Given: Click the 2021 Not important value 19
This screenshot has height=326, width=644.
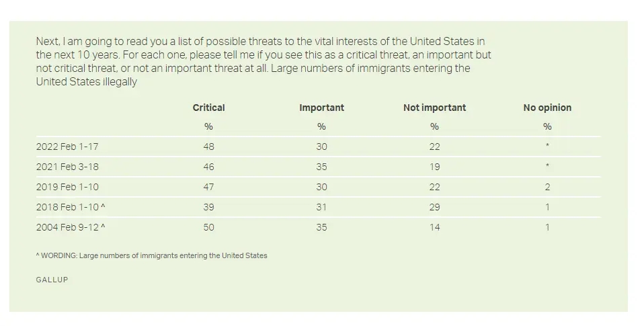Looking at the screenshot, I should 434,167.
